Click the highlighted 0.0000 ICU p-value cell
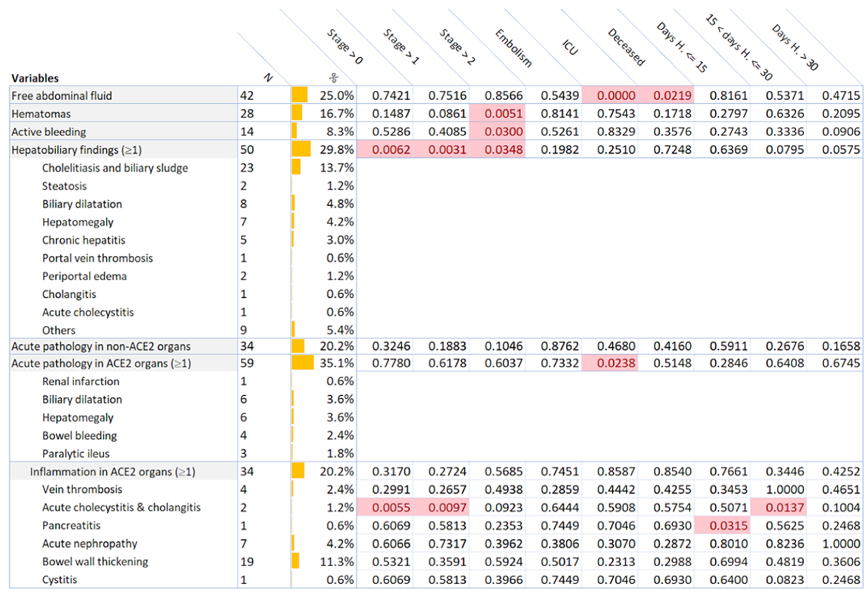 [x=616, y=96]
